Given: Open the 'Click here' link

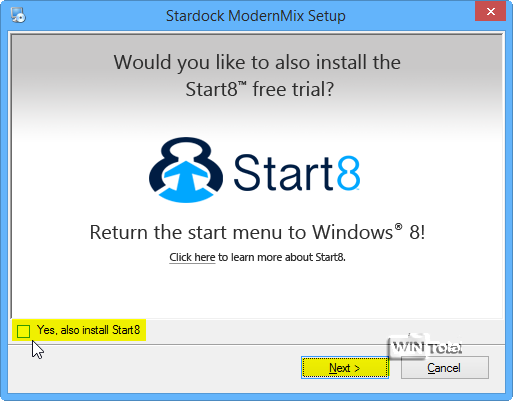Looking at the screenshot, I should coord(192,257).
